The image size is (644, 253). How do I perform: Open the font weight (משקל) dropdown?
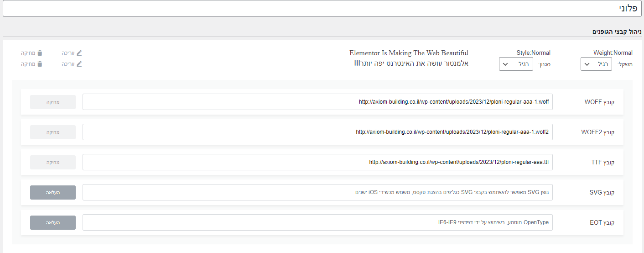[x=596, y=64]
